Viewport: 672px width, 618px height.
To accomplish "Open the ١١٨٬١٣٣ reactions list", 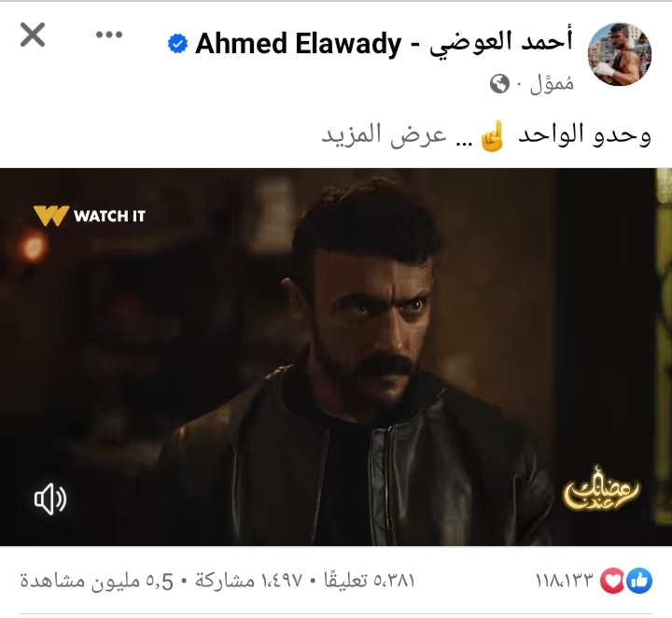I will pyautogui.click(x=565, y=582).
